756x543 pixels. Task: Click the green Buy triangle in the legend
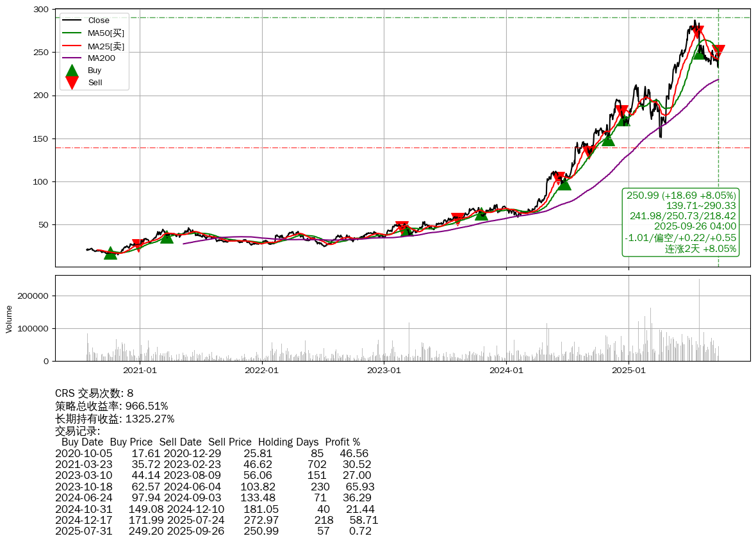72,71
